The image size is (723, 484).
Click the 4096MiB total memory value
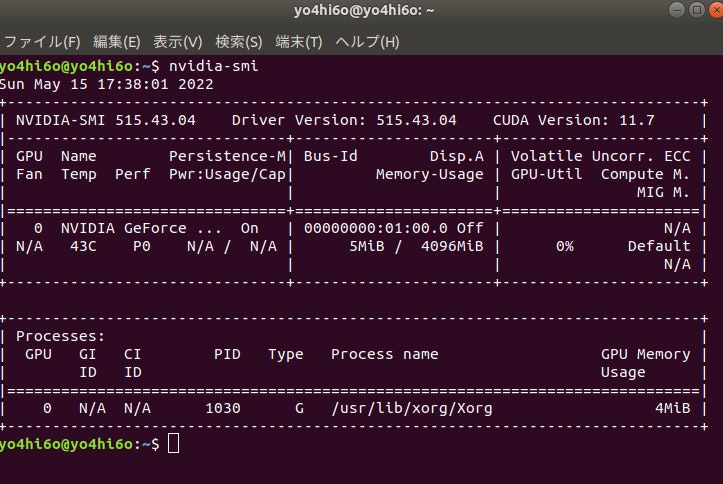[452, 247]
